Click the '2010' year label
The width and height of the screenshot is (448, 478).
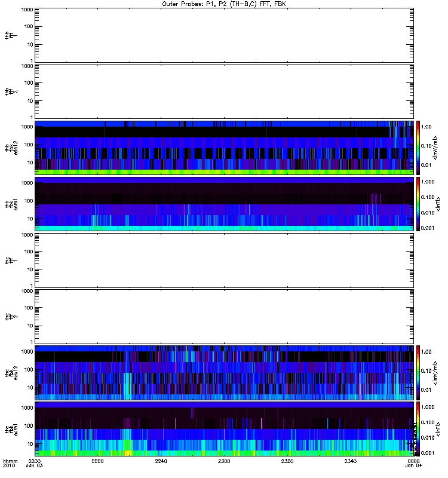pyautogui.click(x=8, y=465)
